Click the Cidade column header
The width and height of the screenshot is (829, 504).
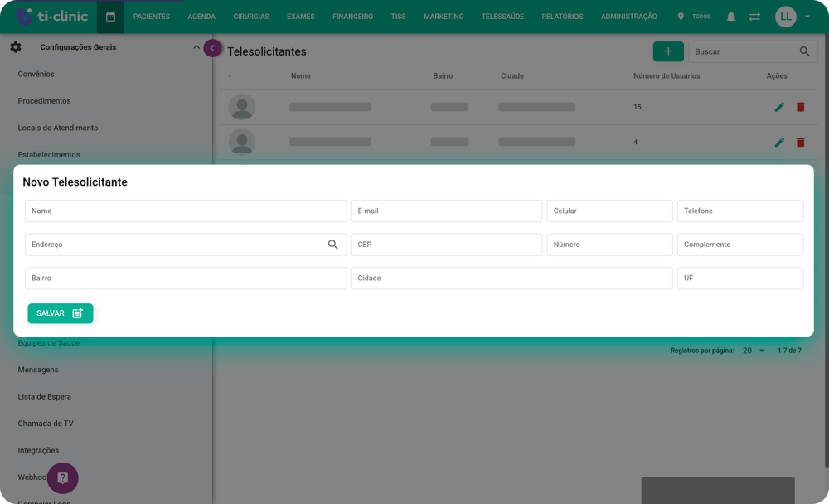[x=512, y=76]
